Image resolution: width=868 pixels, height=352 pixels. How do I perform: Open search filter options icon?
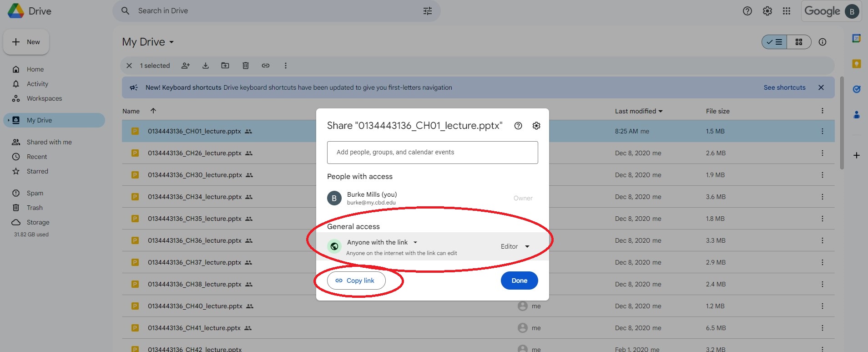(x=427, y=11)
